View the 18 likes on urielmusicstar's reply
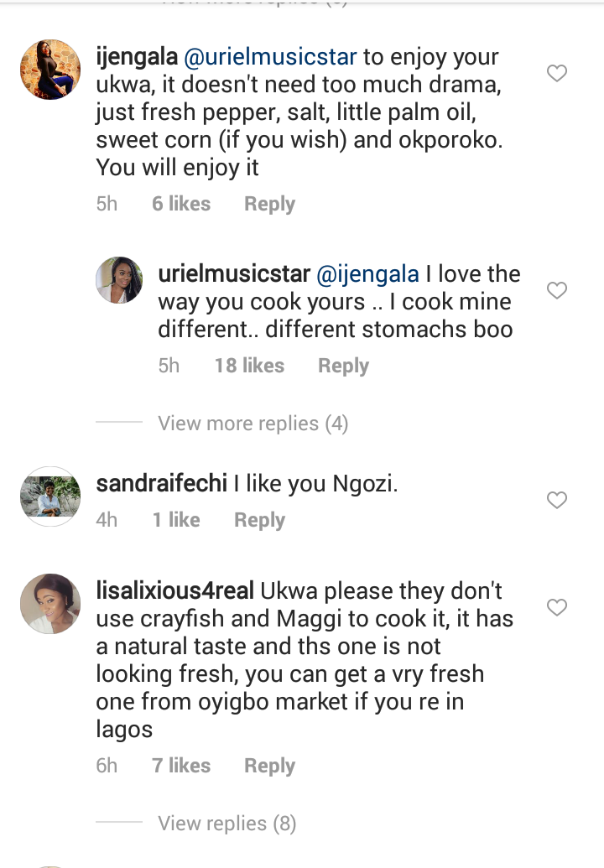The width and height of the screenshot is (604, 868). (249, 366)
